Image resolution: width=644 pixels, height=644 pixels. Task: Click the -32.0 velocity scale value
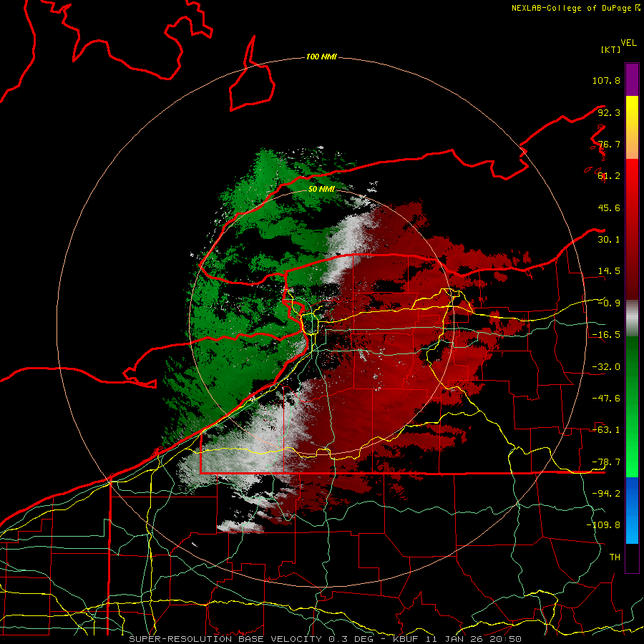click(x=606, y=367)
